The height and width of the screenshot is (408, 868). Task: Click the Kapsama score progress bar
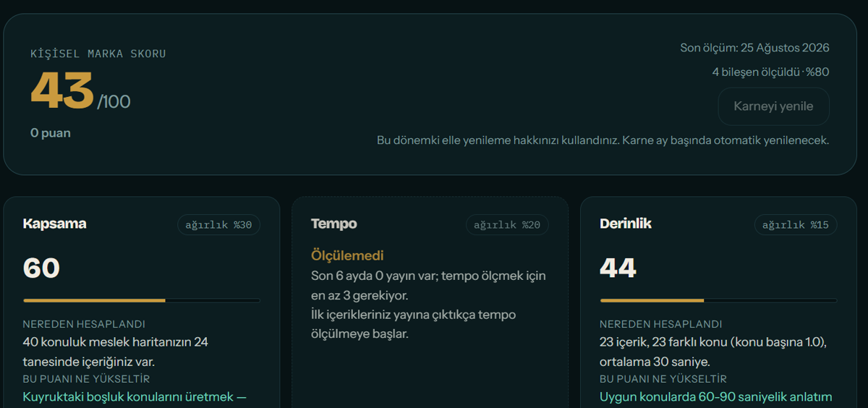tap(141, 300)
